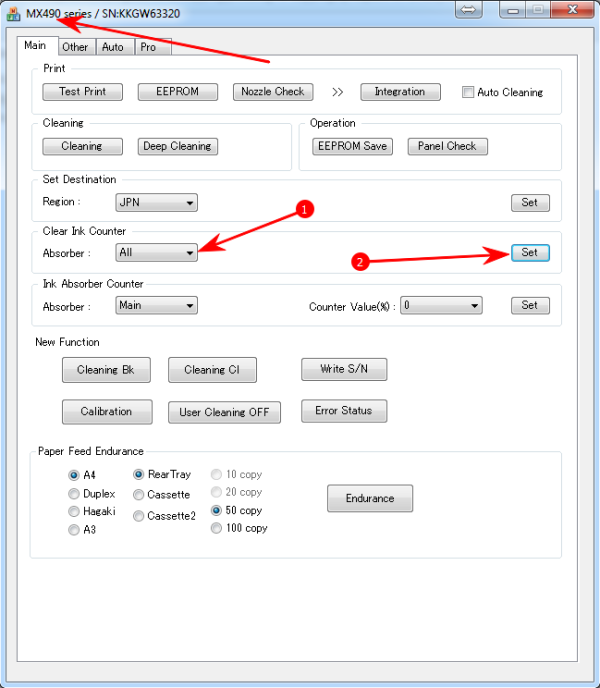This screenshot has height=688, width=600.
Task: Open Ink Absorber Counter Main dropdown
Action: [156, 306]
